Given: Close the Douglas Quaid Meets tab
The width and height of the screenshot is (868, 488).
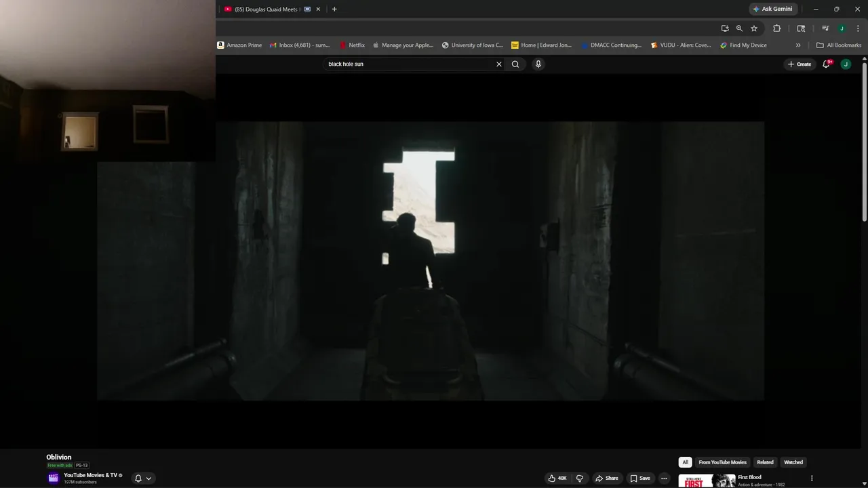Looking at the screenshot, I should pos(318,9).
